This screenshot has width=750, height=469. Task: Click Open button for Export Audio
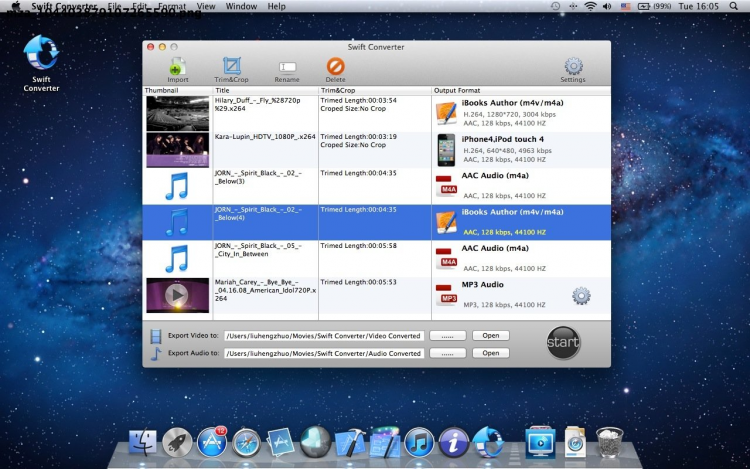pos(490,353)
